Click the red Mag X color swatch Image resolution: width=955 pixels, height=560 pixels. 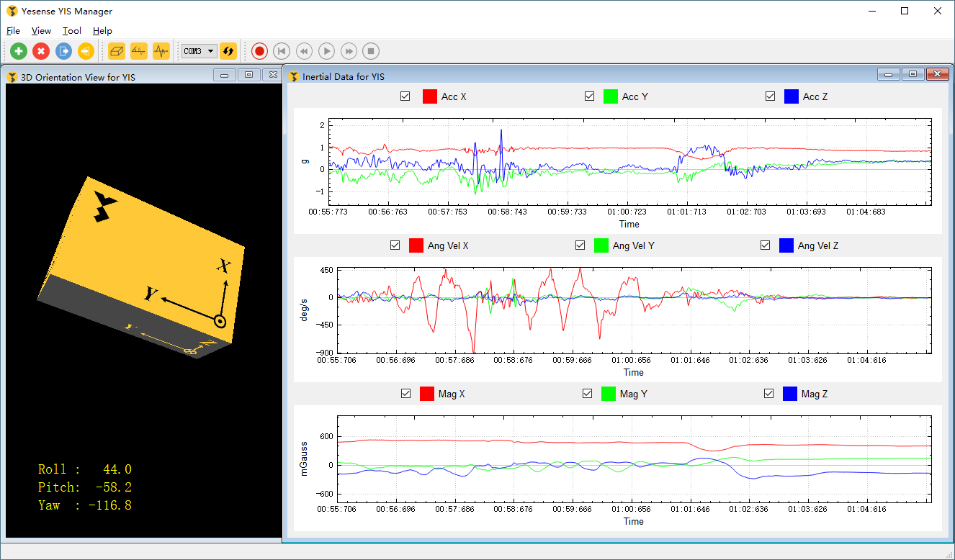pyautogui.click(x=426, y=394)
